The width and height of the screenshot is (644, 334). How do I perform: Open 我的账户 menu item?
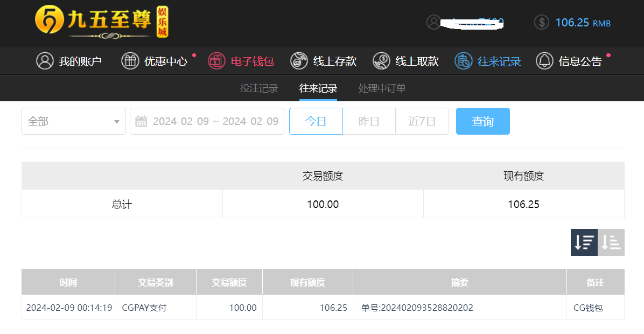coord(80,61)
